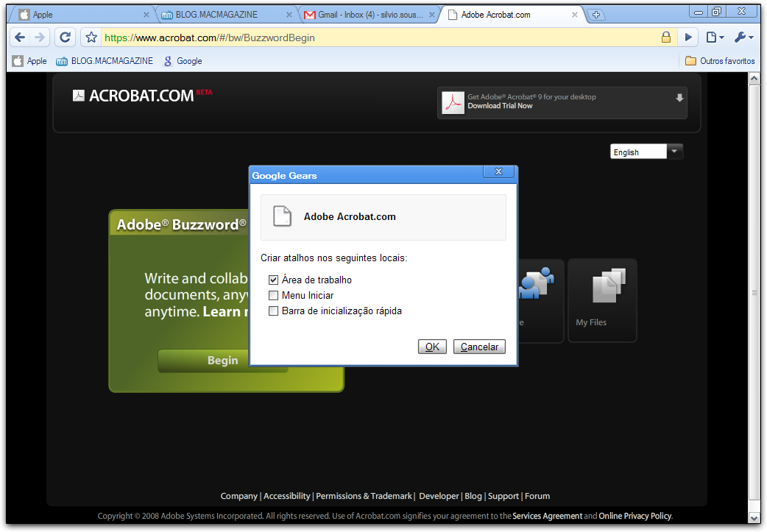Minimize the browser window
Viewport: 767px width, 532px height.
(699, 12)
